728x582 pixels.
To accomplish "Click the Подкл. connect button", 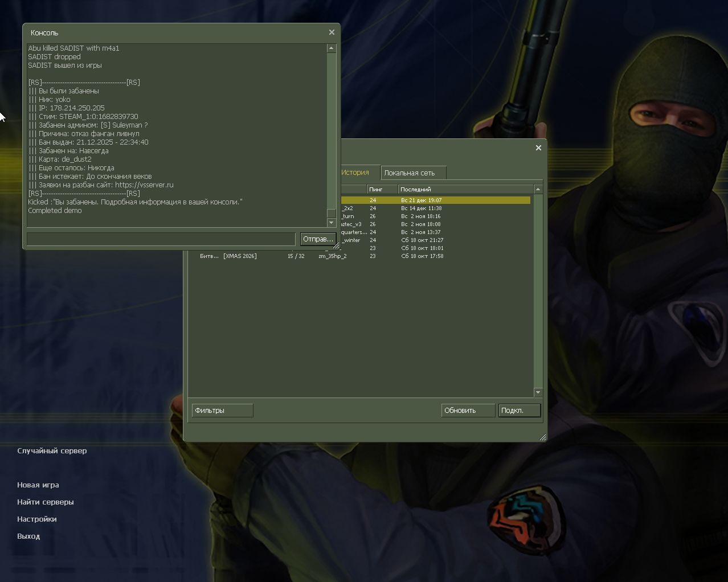I will pos(519,411).
